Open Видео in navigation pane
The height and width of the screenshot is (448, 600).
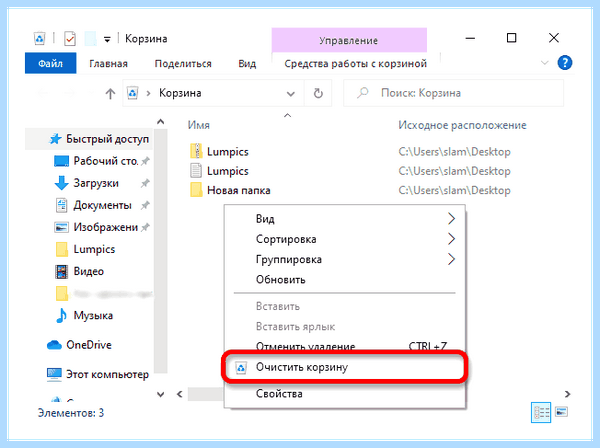coord(88,271)
